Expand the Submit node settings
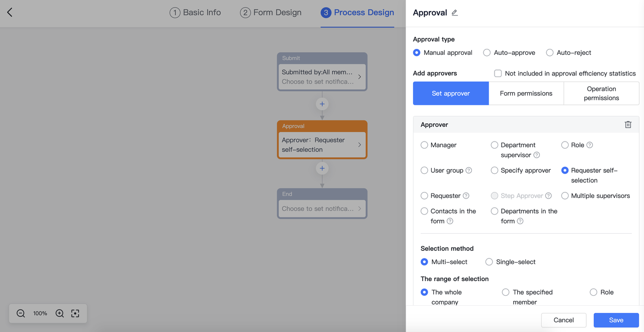The width and height of the screenshot is (644, 332). 359,77
